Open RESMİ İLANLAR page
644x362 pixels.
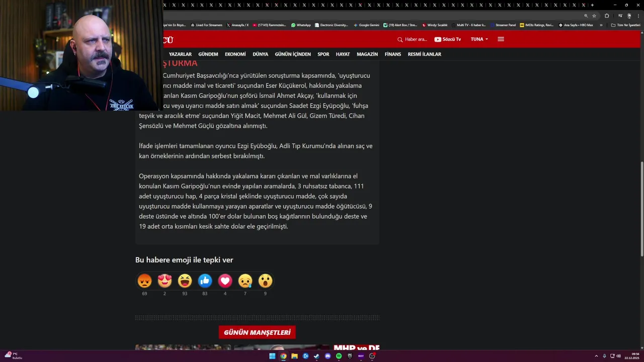pos(425,54)
